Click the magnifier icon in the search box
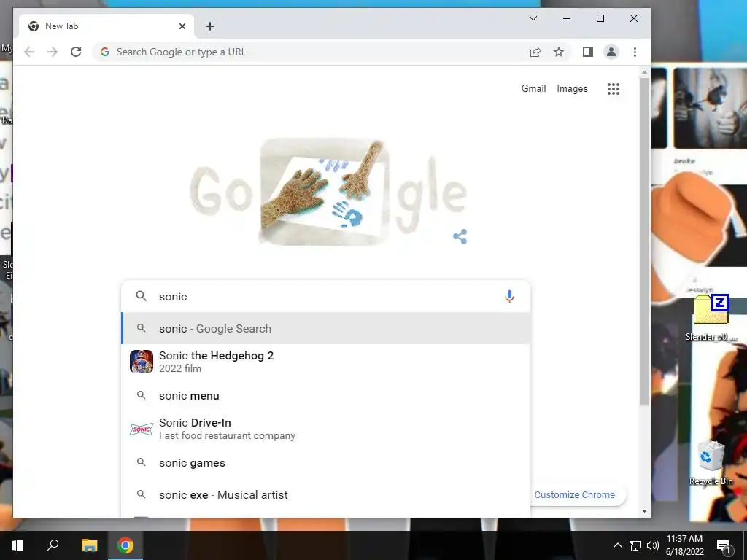This screenshot has height=560, width=747. (x=141, y=296)
